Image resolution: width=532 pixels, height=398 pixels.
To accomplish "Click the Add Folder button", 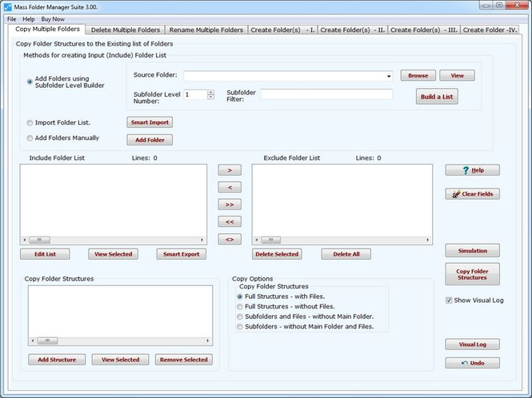I will [150, 140].
